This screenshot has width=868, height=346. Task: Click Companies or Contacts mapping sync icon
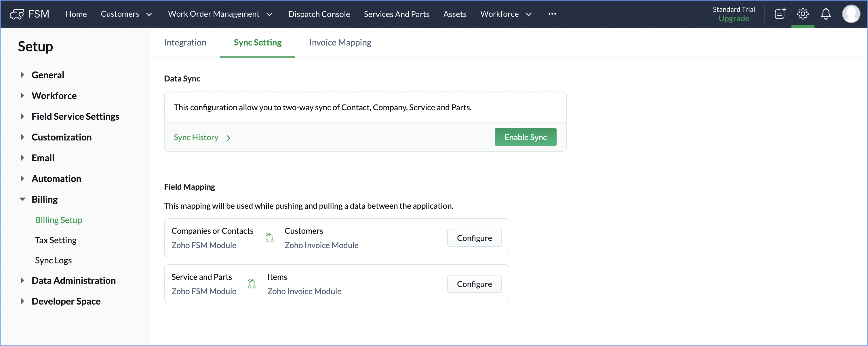[269, 238]
